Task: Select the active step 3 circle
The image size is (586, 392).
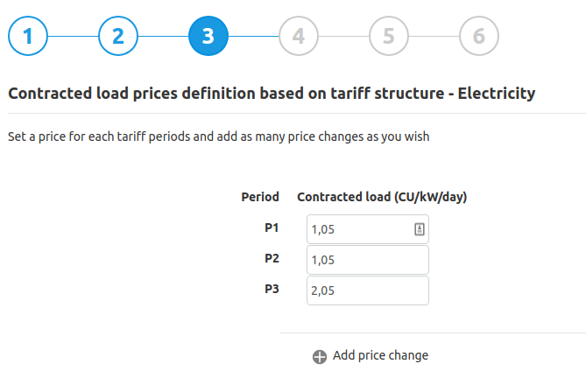Action: click(x=208, y=36)
